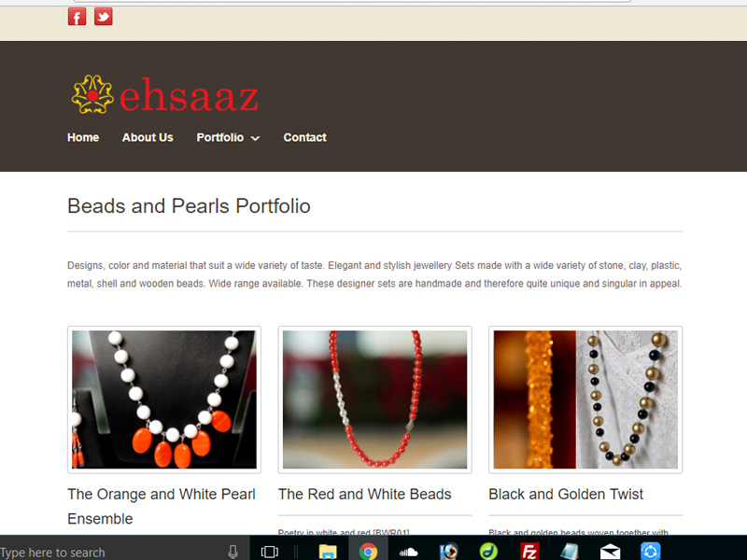Click the ehsaaz flower logo

92,95
